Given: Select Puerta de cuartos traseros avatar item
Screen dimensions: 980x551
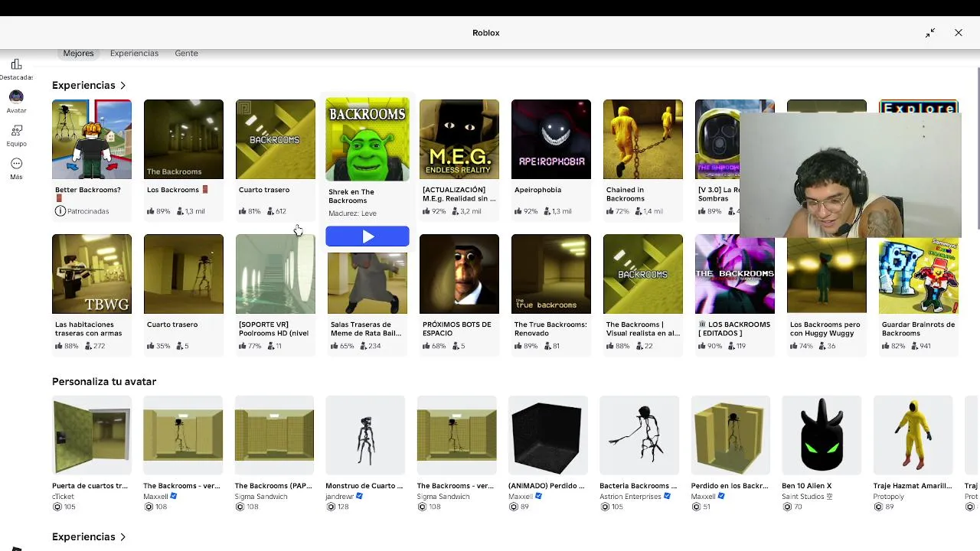Looking at the screenshot, I should tap(92, 436).
